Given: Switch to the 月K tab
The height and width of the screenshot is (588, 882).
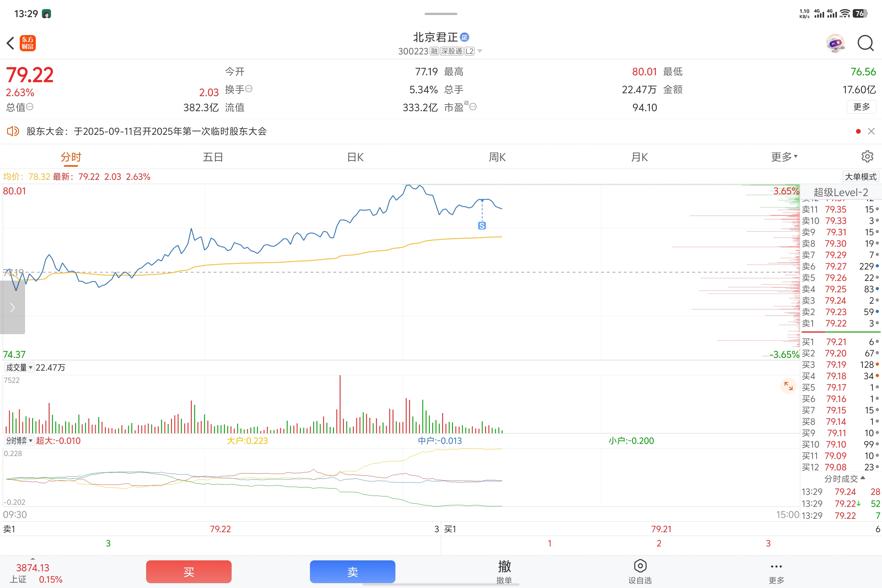Looking at the screenshot, I should click(639, 157).
